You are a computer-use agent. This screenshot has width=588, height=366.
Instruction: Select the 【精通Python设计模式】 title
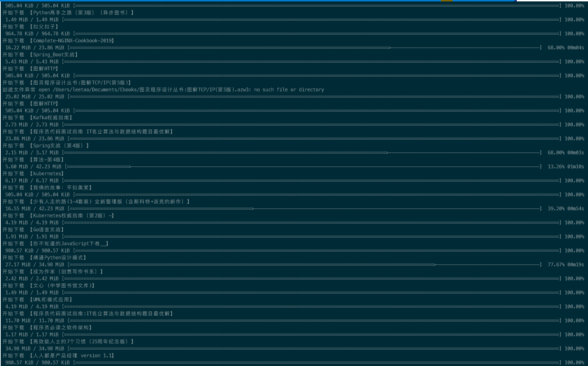click(x=58, y=258)
